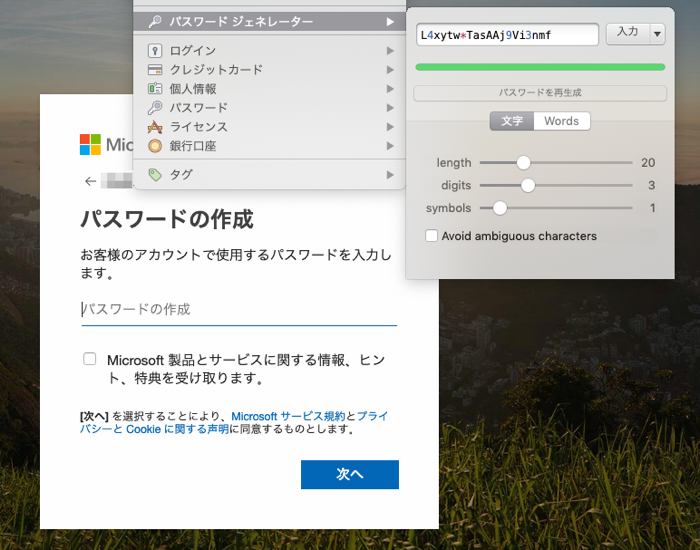Enable Avoid ambiguous characters checkbox
The height and width of the screenshot is (550, 700).
pos(431,235)
